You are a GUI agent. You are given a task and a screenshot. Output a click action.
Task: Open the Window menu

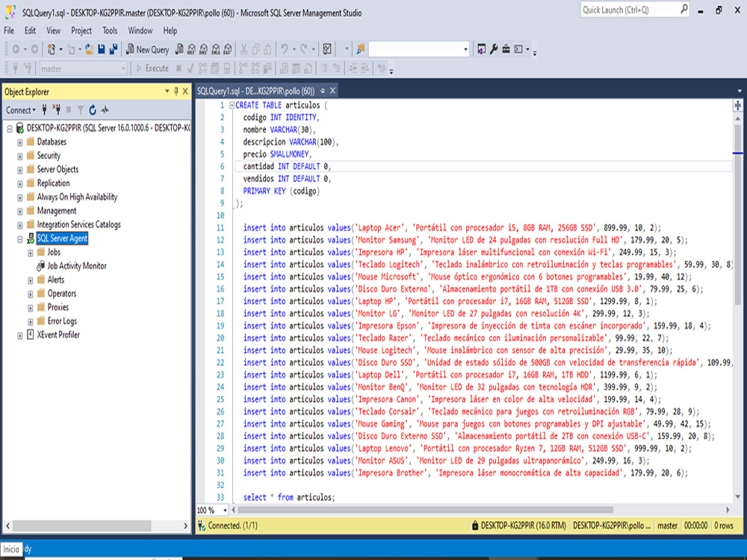coord(140,31)
